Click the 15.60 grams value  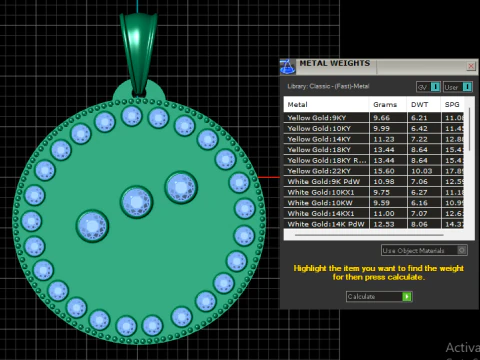click(x=384, y=171)
